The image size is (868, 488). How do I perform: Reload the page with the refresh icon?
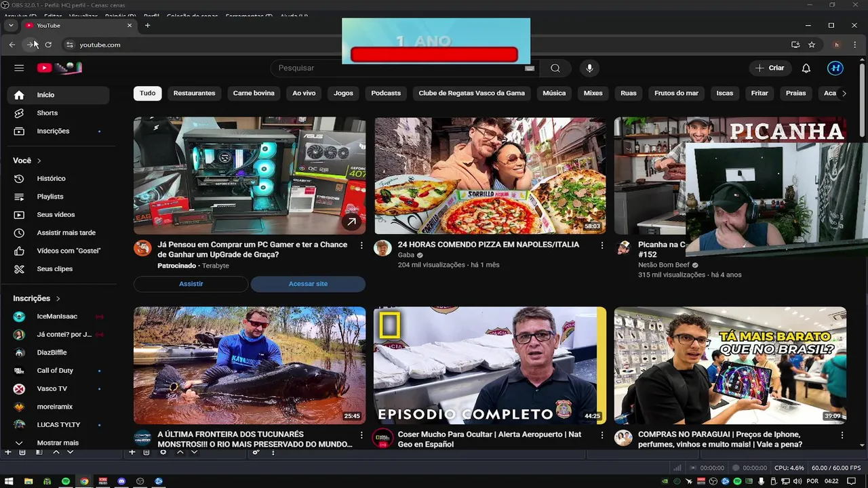pyautogui.click(x=48, y=45)
